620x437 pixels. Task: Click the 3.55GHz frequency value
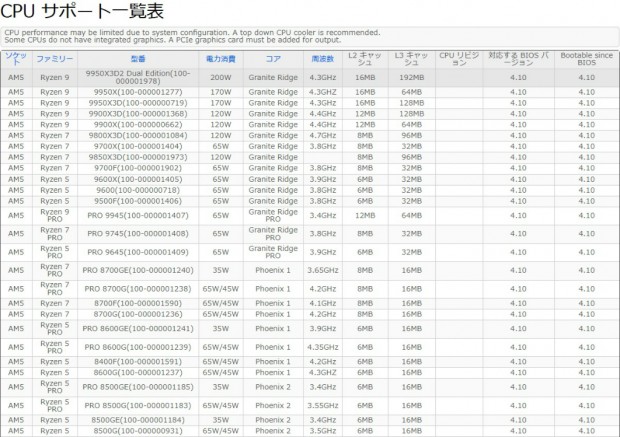[323, 405]
